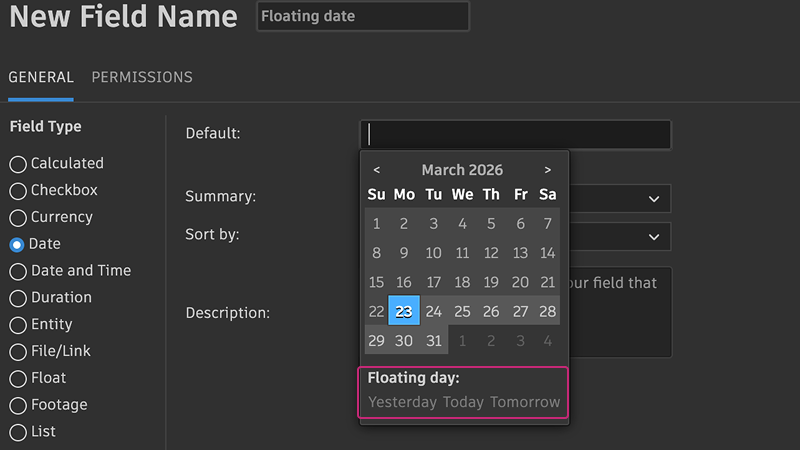
Task: Select the Footage field type
Action: click(18, 405)
